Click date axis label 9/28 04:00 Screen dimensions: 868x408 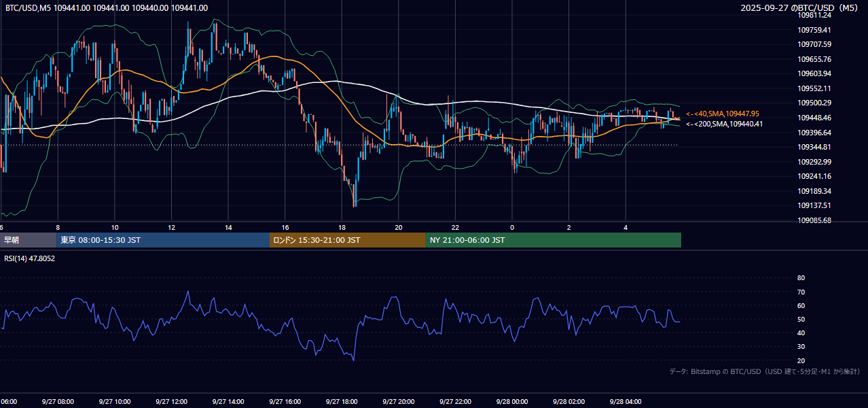coord(626,402)
